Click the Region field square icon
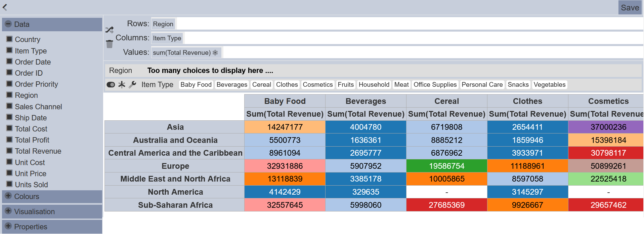644x234 pixels. click(x=9, y=95)
